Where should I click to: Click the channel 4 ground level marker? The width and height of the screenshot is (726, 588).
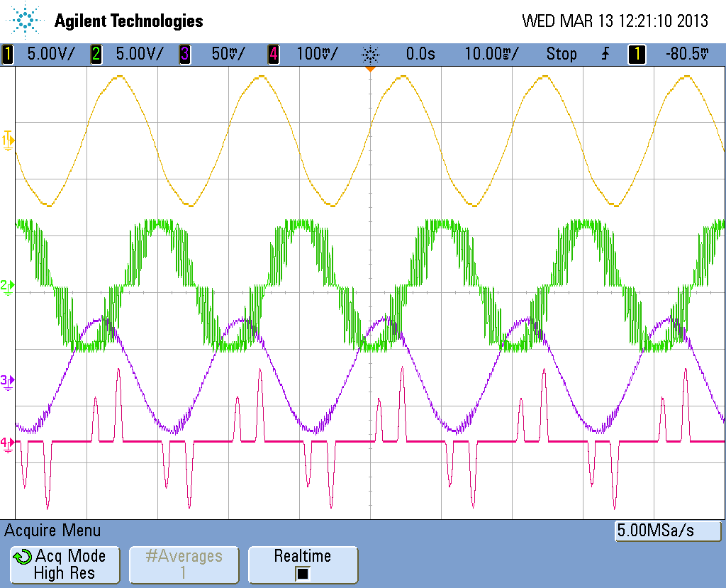[x=7, y=444]
